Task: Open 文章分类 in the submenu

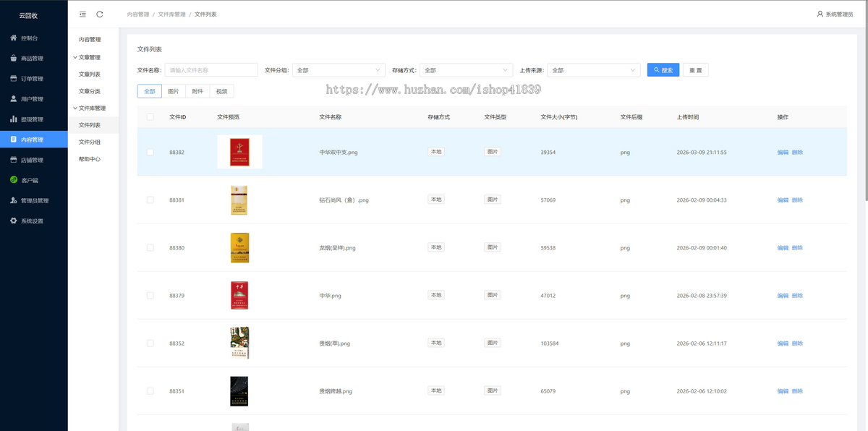Action: pos(90,91)
